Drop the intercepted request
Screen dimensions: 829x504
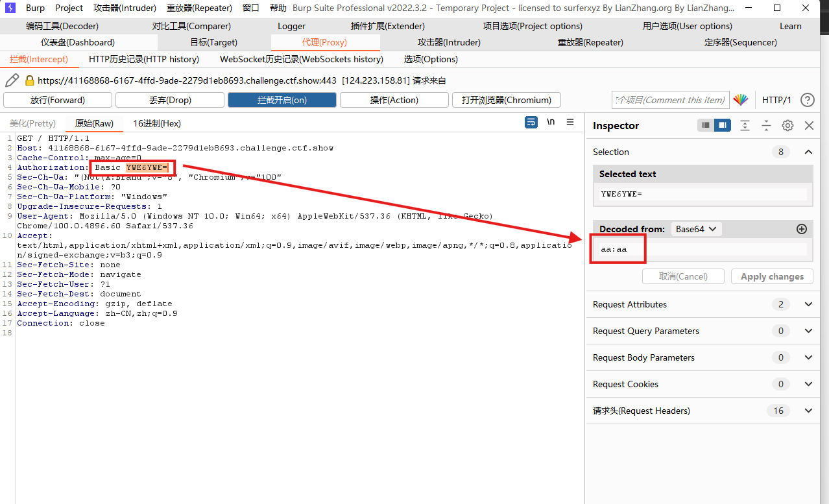click(170, 100)
